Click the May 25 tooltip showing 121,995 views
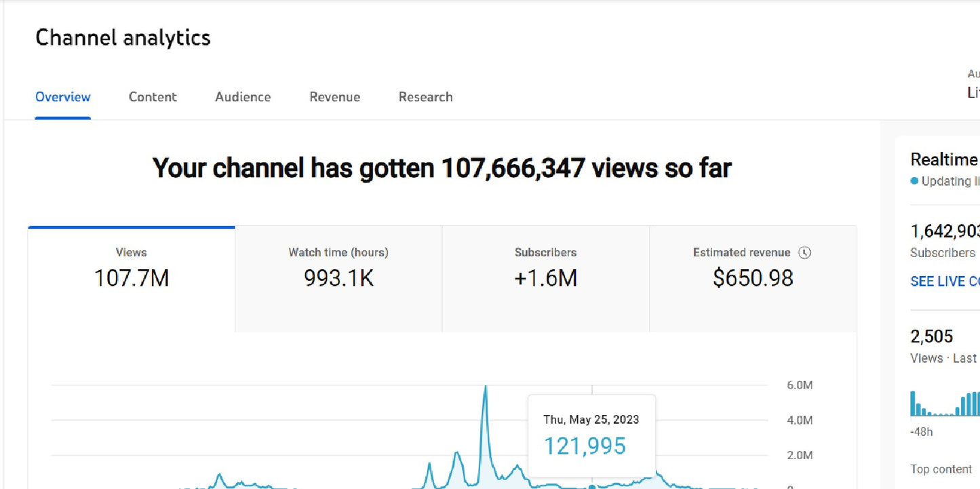The width and height of the screenshot is (980, 489). 591,434
